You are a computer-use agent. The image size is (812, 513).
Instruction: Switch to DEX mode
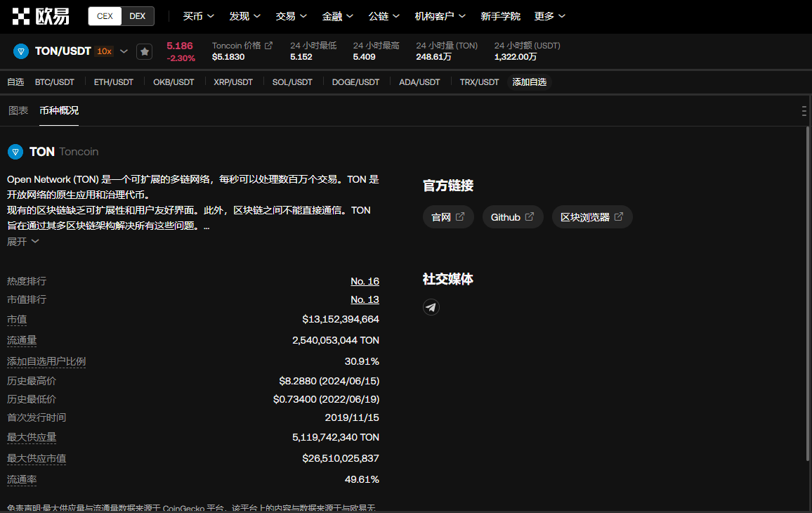138,16
